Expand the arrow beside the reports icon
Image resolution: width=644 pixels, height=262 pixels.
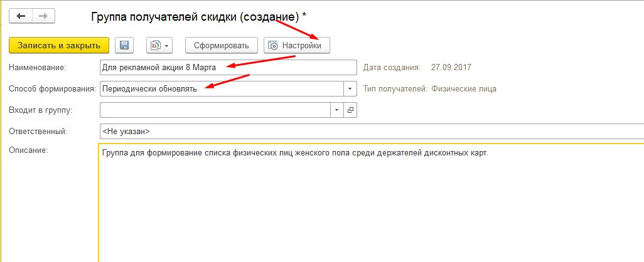pos(167,46)
